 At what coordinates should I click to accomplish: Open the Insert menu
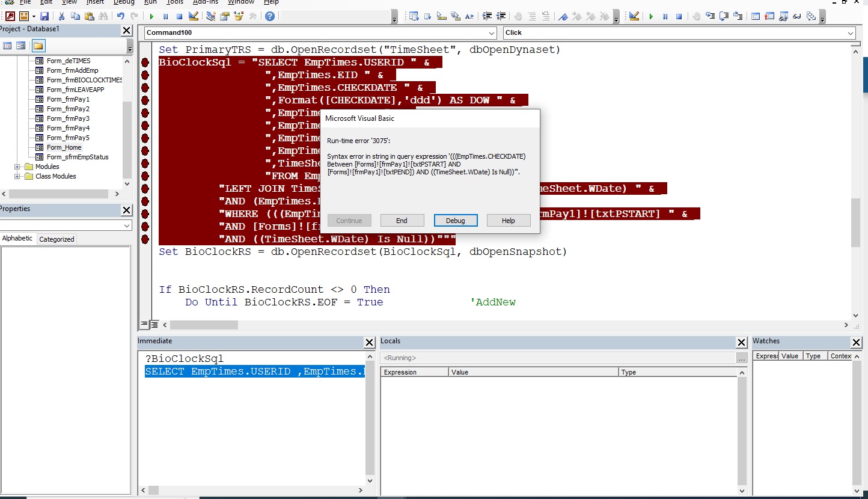click(95, 2)
